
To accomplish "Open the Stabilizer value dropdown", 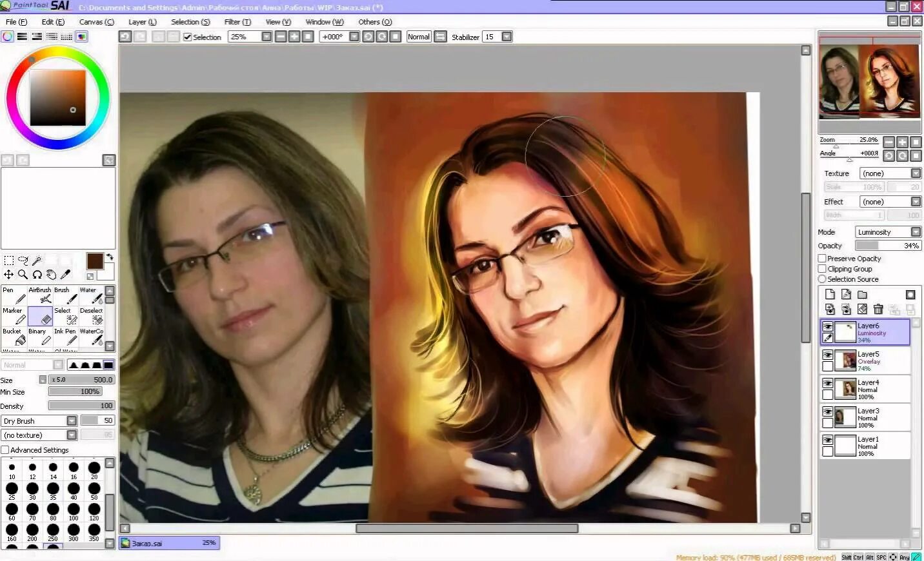I will [507, 37].
